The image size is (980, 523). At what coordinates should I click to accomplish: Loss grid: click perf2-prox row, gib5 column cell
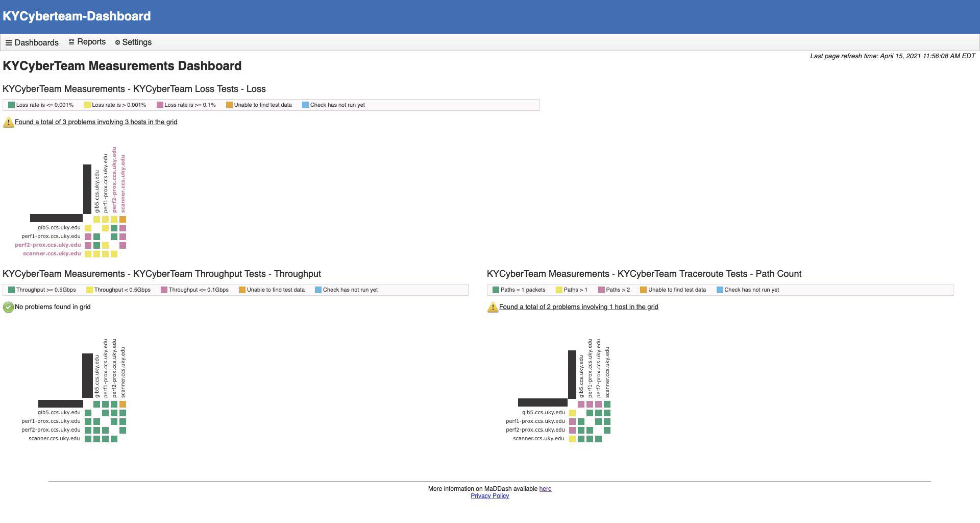(x=96, y=245)
